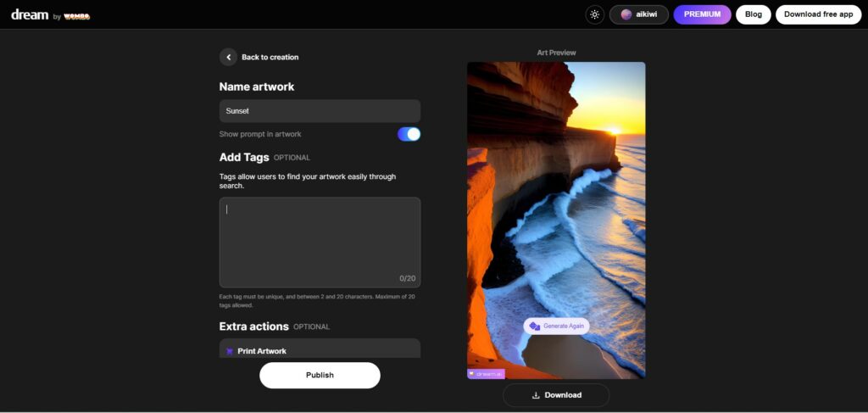Click the back arrow chevron icon
868x413 pixels.
[x=228, y=57]
